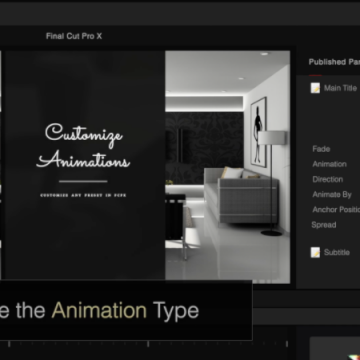Click the Anchor Position parameter
Screen dimensions: 360x360
pyautogui.click(x=336, y=210)
